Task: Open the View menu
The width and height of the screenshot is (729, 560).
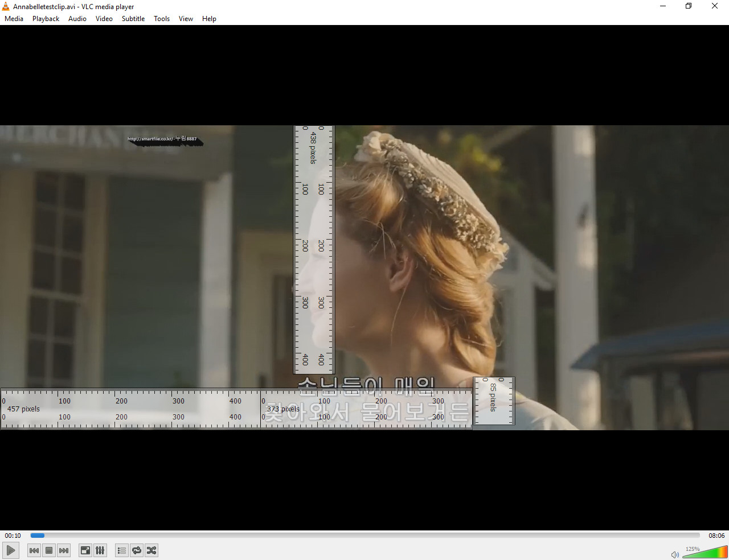Action: pos(186,19)
